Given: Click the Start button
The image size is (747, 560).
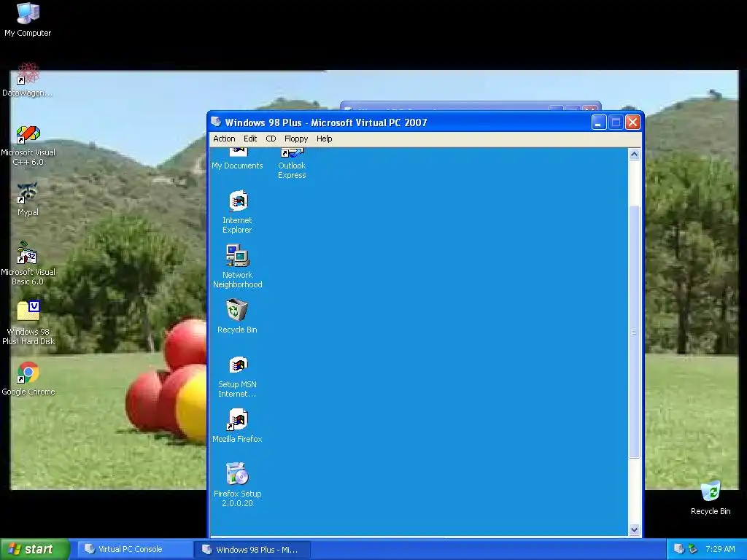Looking at the screenshot, I should [x=35, y=549].
